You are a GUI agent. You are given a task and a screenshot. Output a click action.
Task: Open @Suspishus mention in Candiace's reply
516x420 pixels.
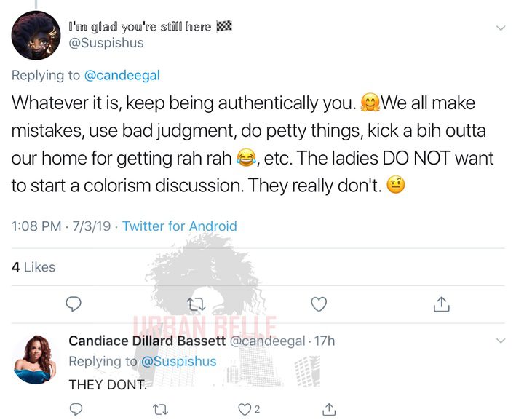click(x=179, y=362)
